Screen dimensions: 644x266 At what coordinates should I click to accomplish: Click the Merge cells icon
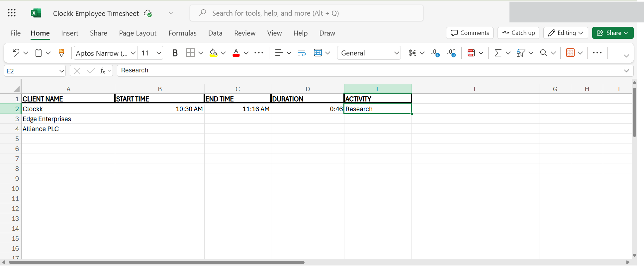click(x=318, y=53)
